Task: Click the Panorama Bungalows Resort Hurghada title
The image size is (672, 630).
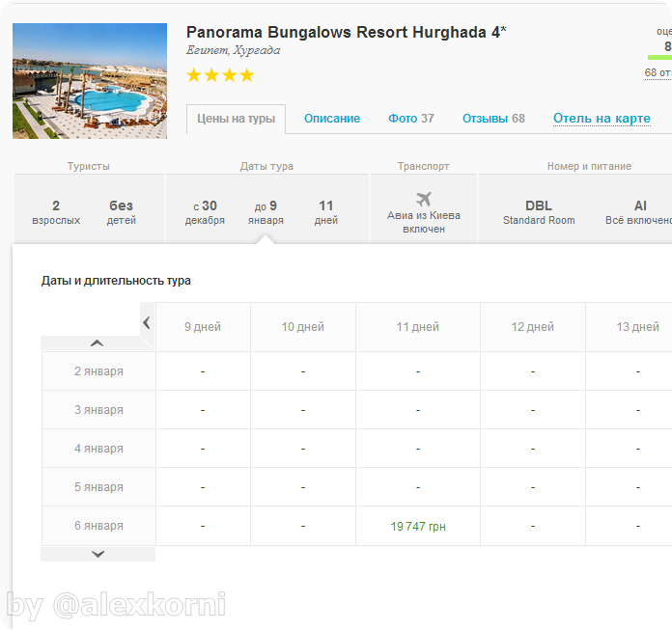Action: (x=347, y=32)
